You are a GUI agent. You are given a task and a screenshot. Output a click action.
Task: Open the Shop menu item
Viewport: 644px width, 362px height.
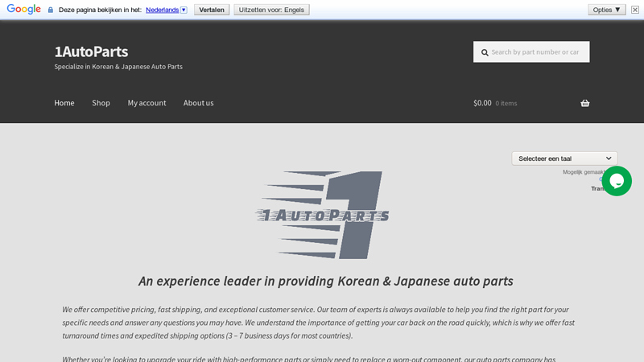click(101, 103)
